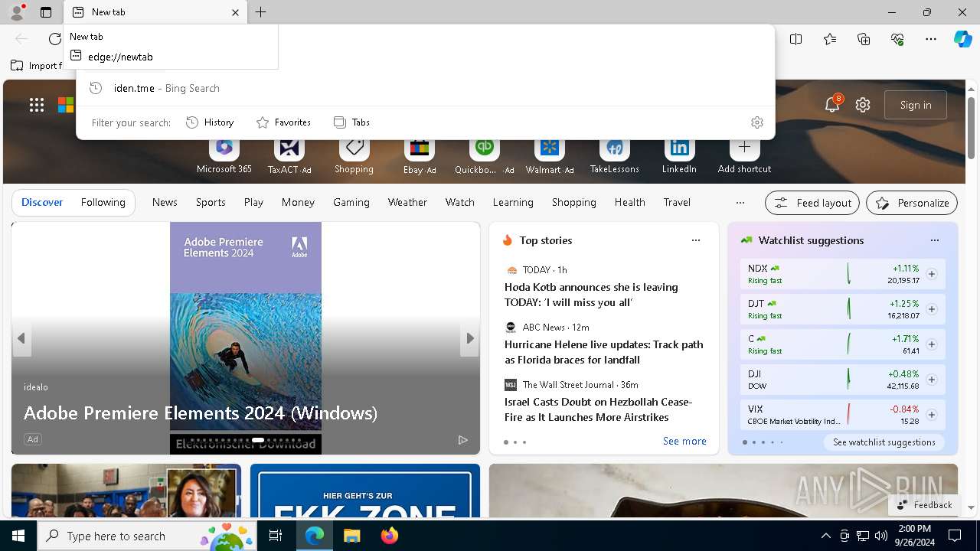Open the Feed layout options
Viewport: 980px width, 551px height.
[812, 203]
